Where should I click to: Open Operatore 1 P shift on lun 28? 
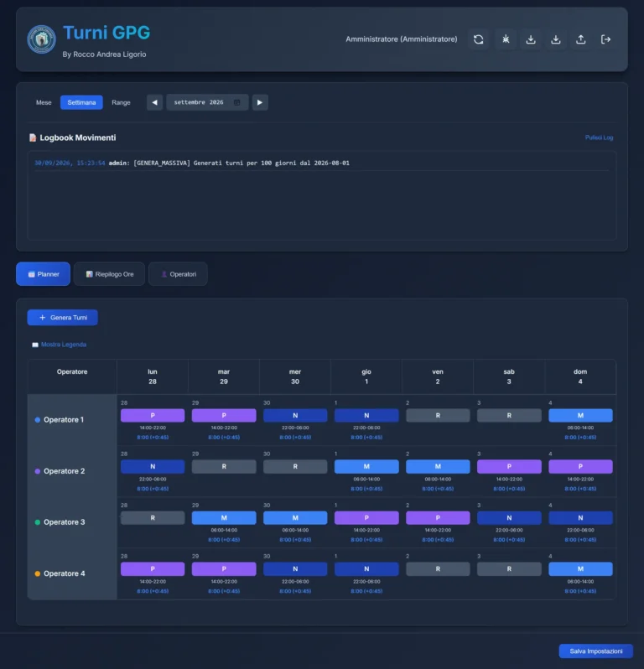point(153,415)
